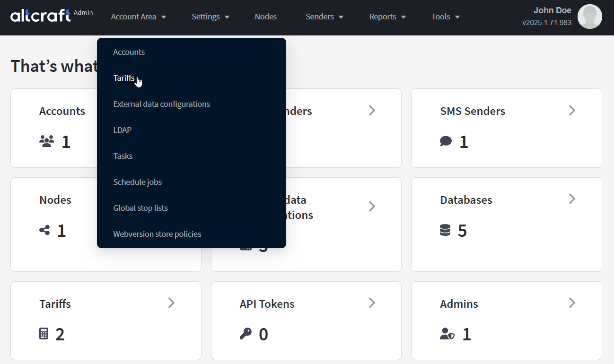Choose External data configurations menu item

click(161, 104)
